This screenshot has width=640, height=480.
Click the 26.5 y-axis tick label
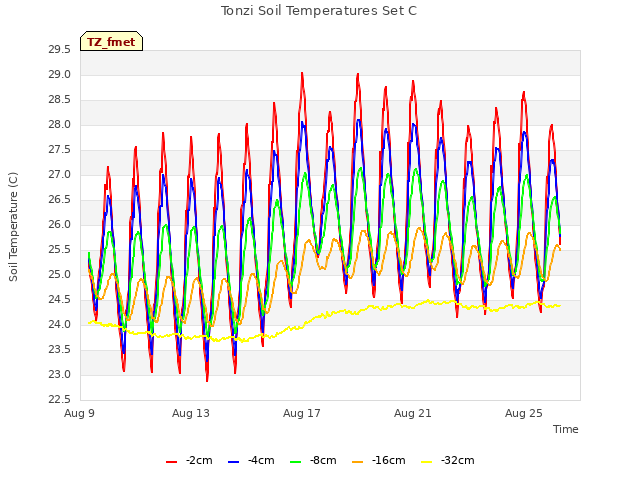point(59,200)
